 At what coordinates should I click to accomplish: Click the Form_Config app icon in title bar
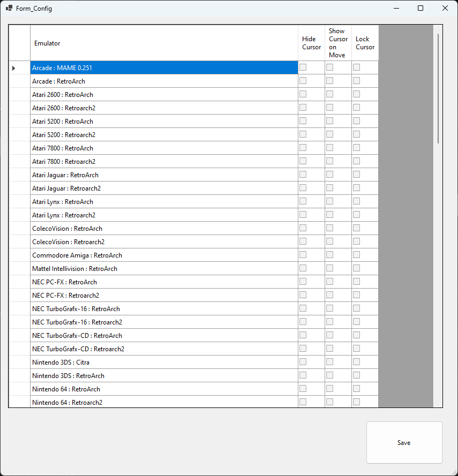point(9,9)
